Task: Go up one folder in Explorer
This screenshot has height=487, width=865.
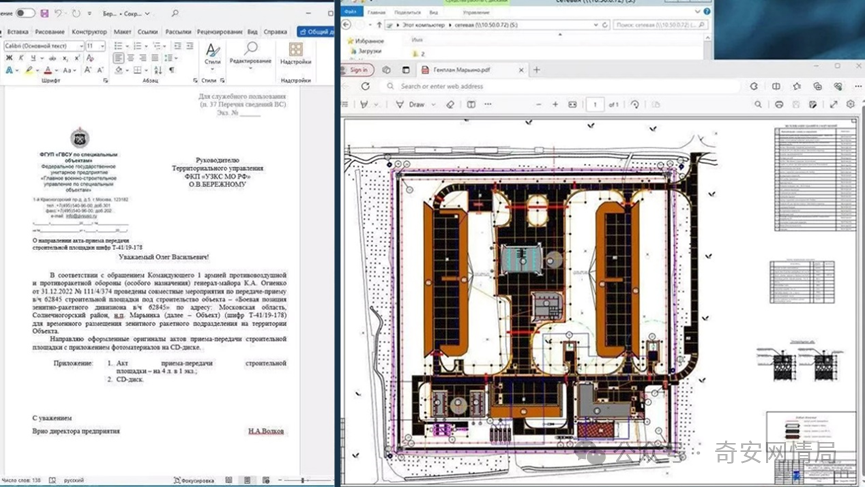Action: pyautogui.click(x=379, y=25)
